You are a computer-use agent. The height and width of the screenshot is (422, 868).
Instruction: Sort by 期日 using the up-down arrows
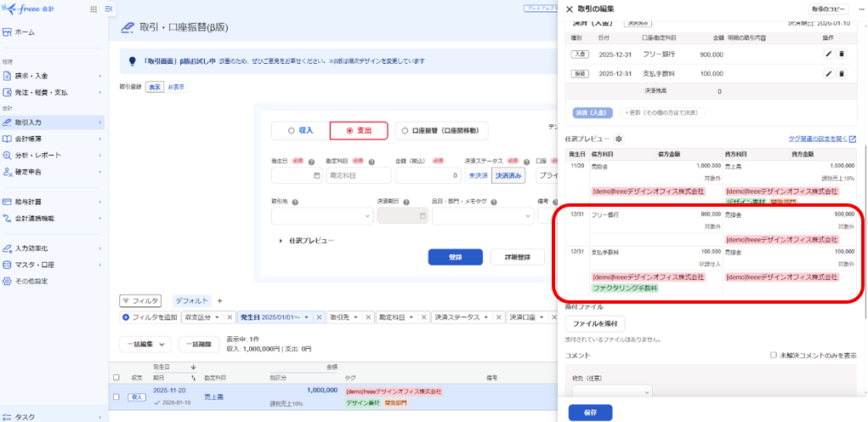tap(193, 377)
